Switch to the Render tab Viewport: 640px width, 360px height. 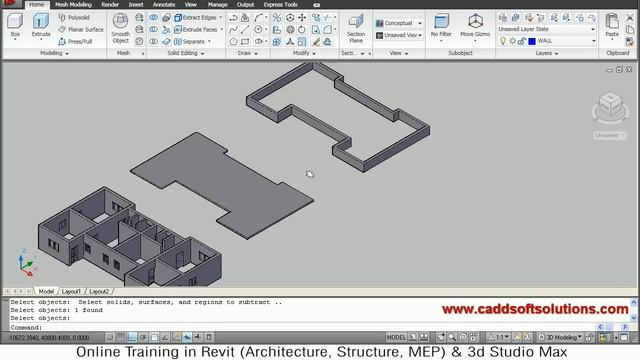[x=110, y=4]
